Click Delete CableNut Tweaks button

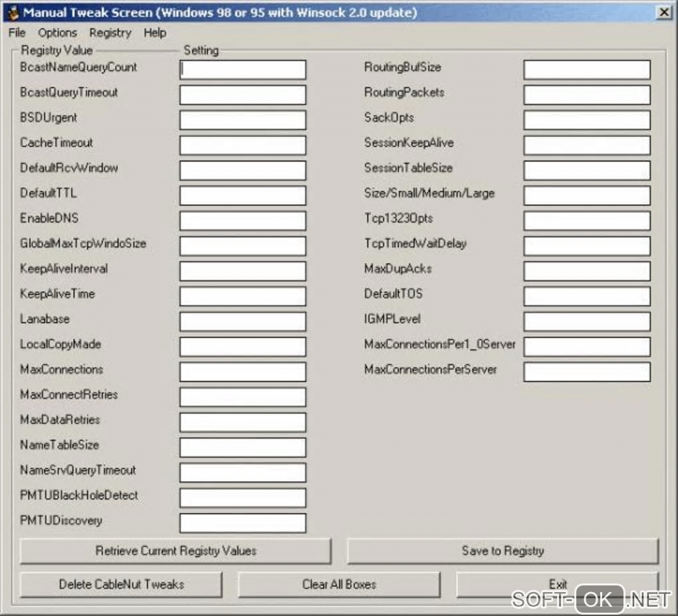121,585
